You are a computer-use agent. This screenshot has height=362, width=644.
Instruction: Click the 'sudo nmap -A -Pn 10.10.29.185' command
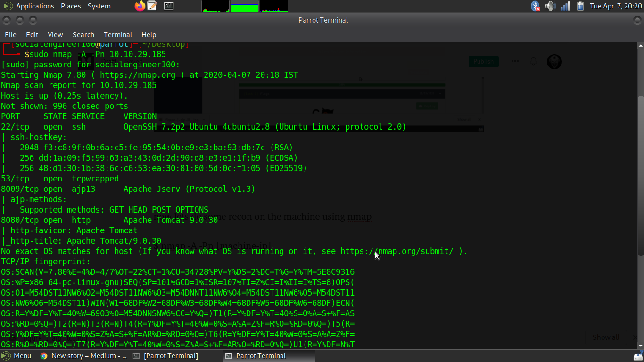[x=98, y=54]
